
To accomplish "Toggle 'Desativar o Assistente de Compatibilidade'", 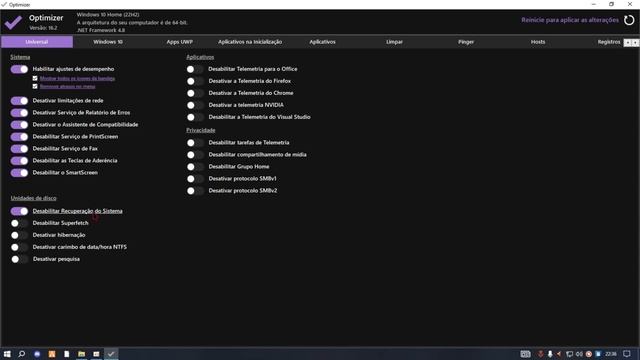I will click(19, 124).
